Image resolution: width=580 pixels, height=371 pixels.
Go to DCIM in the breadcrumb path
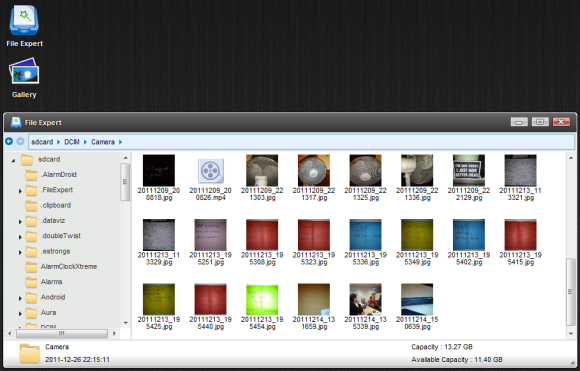point(72,142)
